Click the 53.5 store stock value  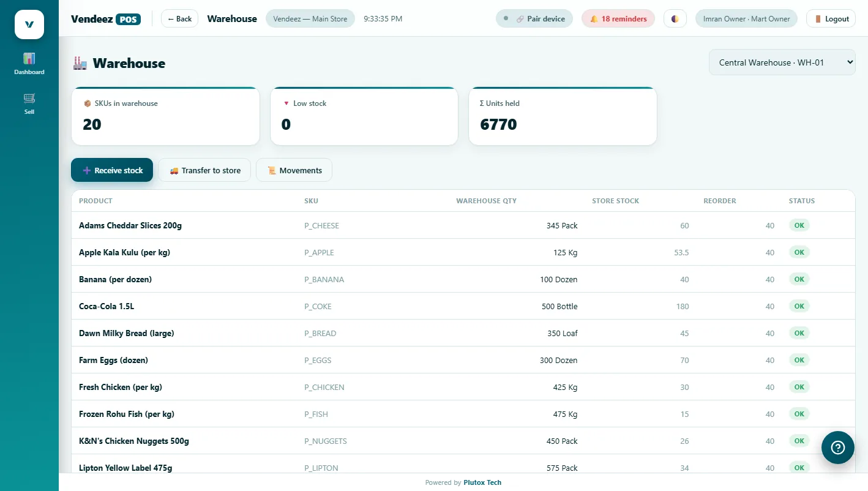(x=681, y=252)
